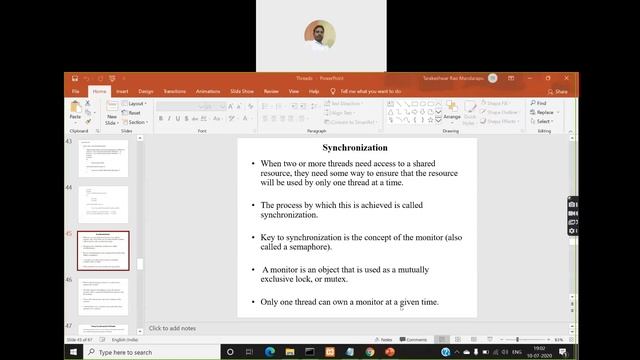
Task: Click the Windows search box
Action: point(152,352)
